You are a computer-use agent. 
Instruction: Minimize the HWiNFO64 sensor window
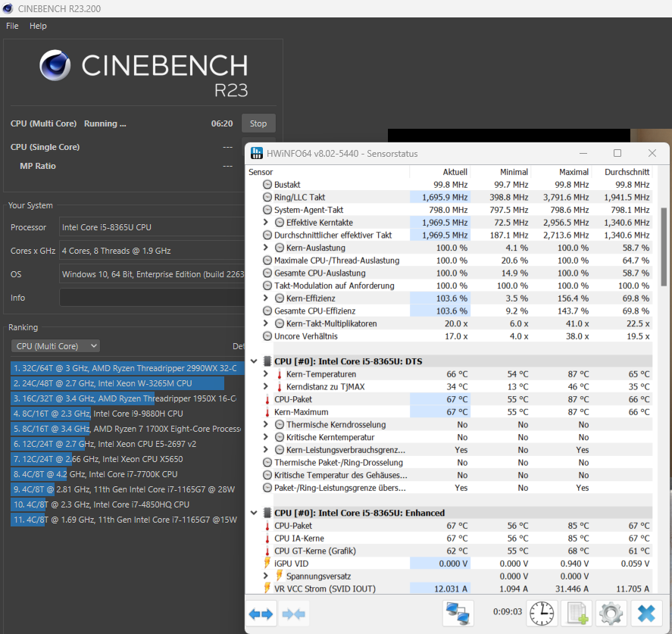[x=583, y=153]
